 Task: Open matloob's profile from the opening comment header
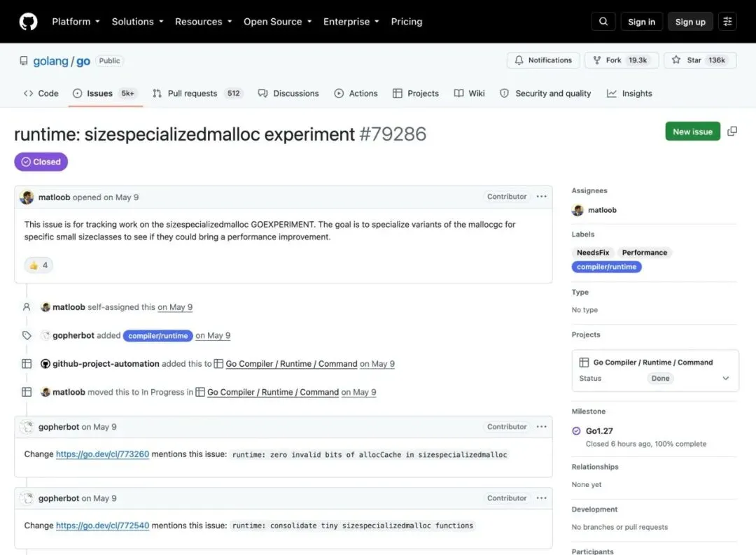tap(54, 197)
